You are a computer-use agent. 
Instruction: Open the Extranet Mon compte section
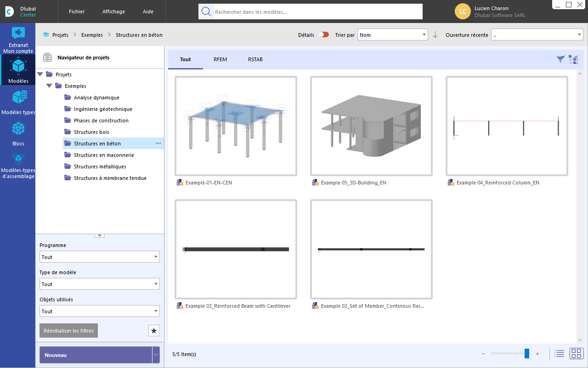coord(18,39)
